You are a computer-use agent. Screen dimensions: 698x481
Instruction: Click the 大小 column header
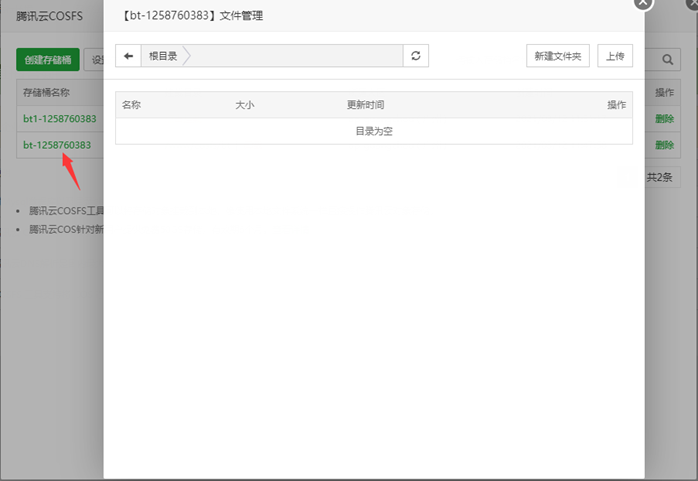pos(244,105)
